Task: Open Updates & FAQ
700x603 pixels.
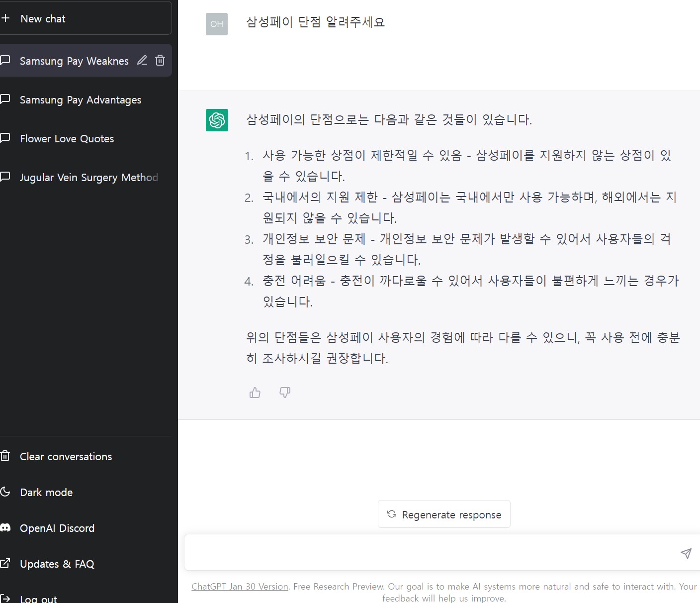Action: click(x=86, y=564)
